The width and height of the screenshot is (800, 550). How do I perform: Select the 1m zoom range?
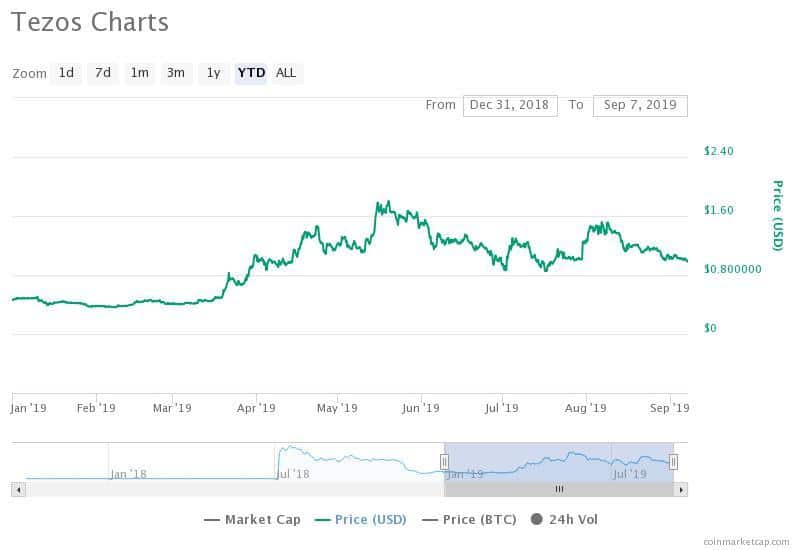(139, 73)
